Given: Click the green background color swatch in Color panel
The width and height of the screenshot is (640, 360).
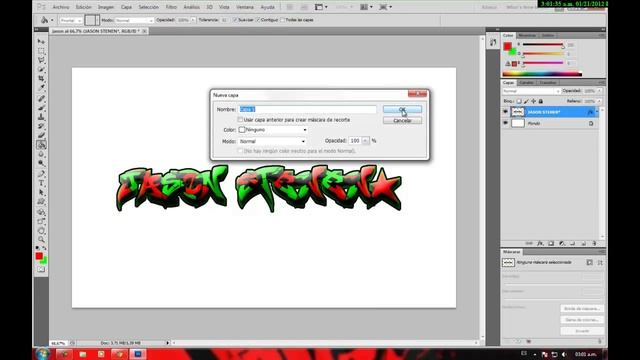Looking at the screenshot, I should tap(513, 52).
